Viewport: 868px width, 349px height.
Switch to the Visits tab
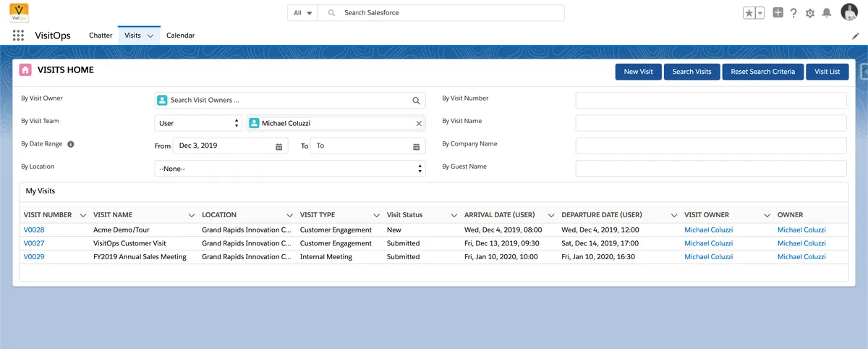132,35
